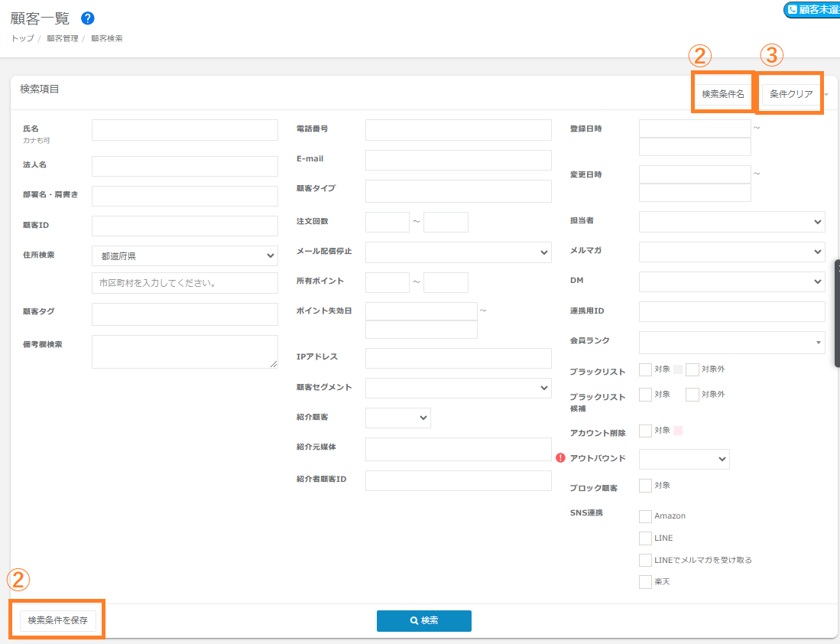The image size is (840, 644).
Task: Click the 顧客未選 phone badge
Action: [812, 10]
